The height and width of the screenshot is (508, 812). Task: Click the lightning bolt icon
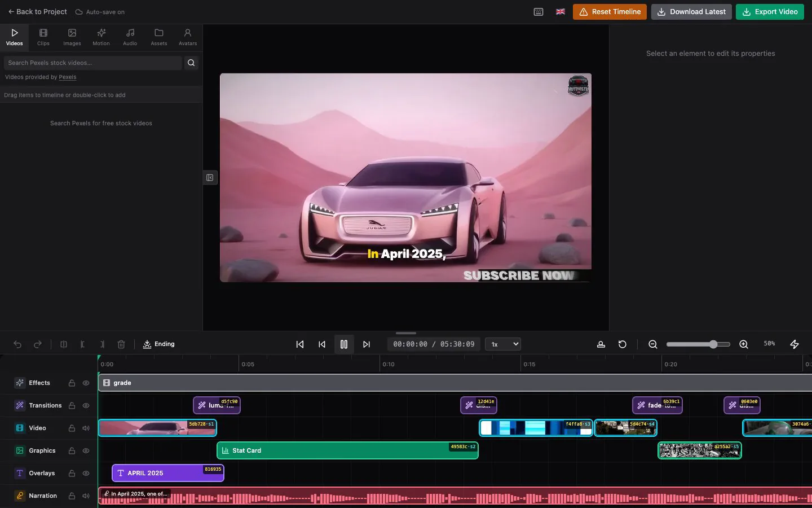click(x=795, y=344)
